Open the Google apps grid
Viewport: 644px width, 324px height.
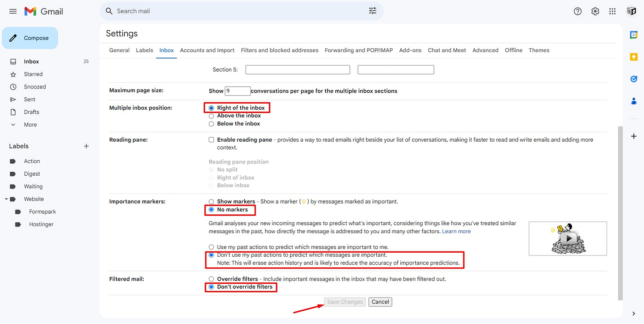pyautogui.click(x=613, y=11)
